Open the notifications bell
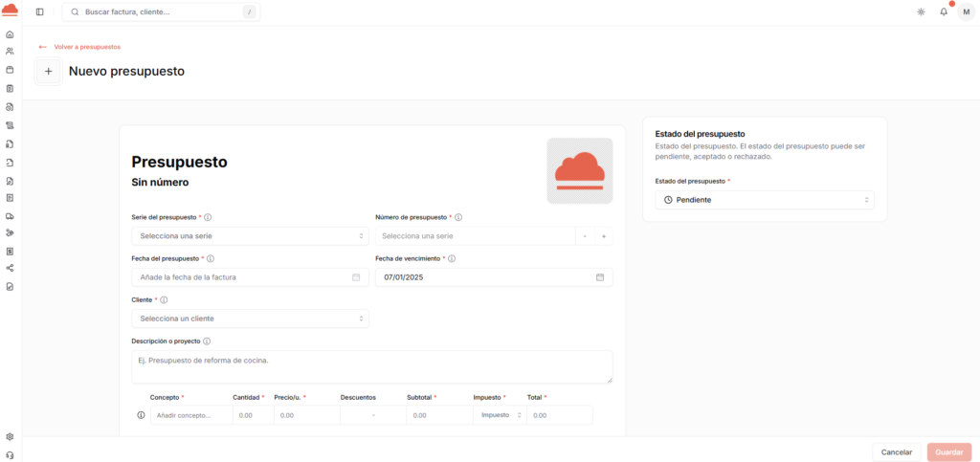 click(x=943, y=12)
